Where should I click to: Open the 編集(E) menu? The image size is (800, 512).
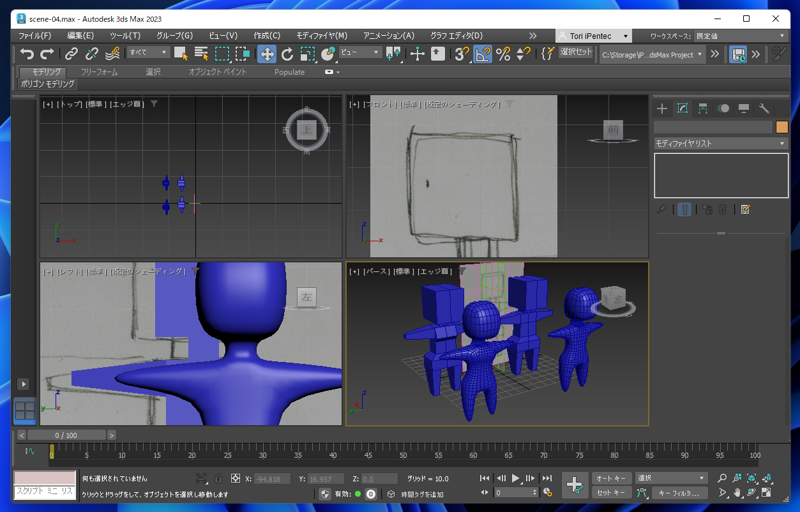81,36
